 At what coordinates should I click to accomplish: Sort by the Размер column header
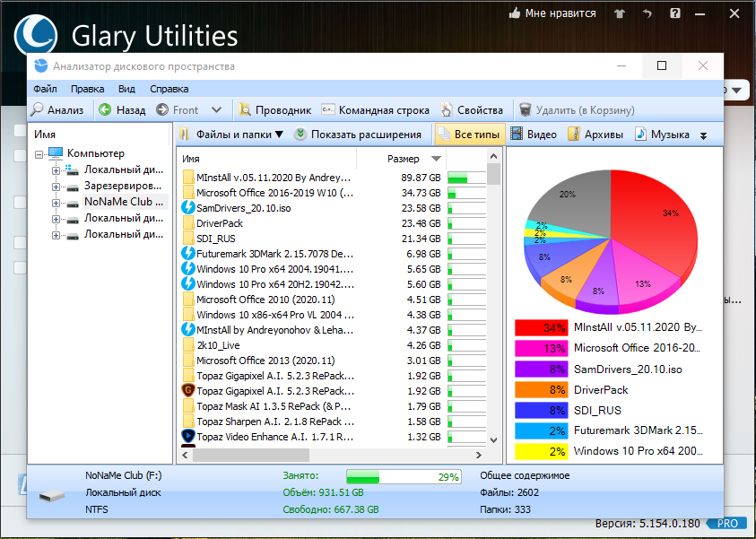tap(403, 159)
